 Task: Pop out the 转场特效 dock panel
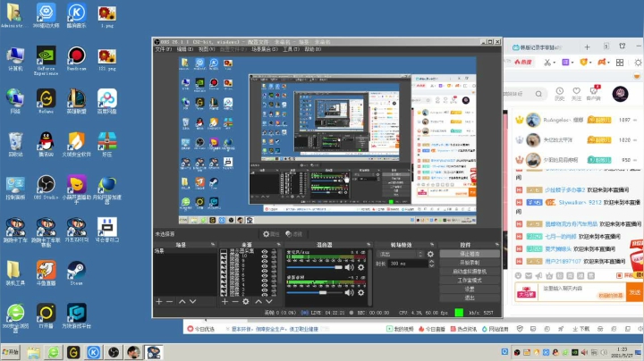(432, 245)
